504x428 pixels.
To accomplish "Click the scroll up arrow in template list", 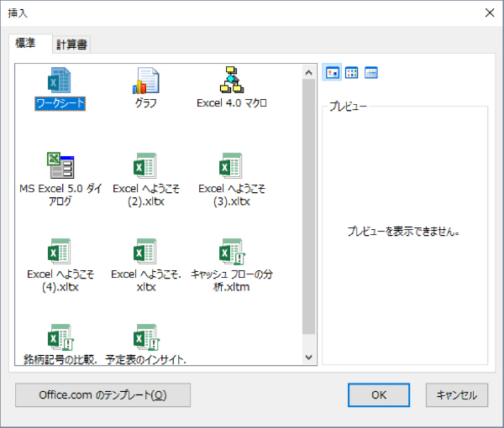I will [309, 72].
